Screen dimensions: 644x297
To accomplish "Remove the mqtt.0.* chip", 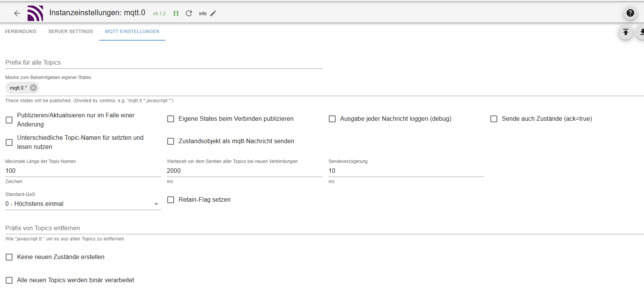I will pos(33,88).
